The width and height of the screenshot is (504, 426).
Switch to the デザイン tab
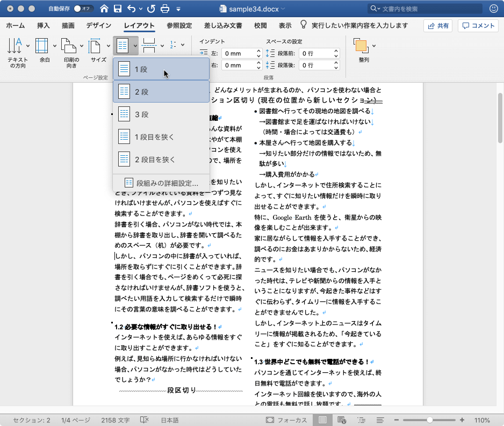(x=99, y=26)
